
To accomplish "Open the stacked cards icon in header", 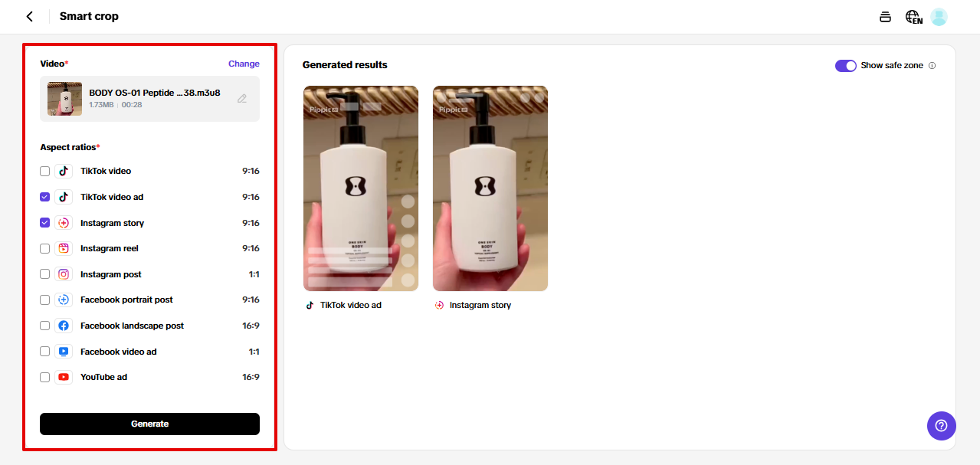I will point(885,17).
